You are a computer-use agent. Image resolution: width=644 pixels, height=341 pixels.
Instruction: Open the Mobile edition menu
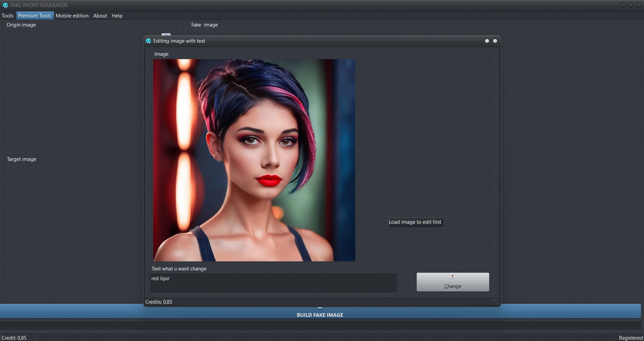(72, 16)
